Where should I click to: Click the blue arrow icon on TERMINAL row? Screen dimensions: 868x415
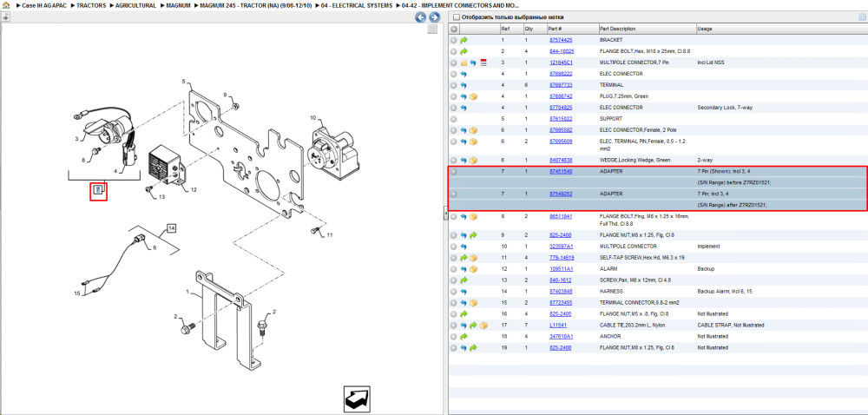tap(464, 85)
